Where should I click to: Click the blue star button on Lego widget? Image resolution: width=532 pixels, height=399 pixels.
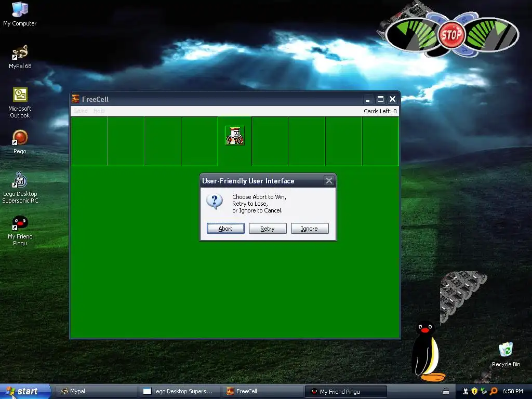467,19
